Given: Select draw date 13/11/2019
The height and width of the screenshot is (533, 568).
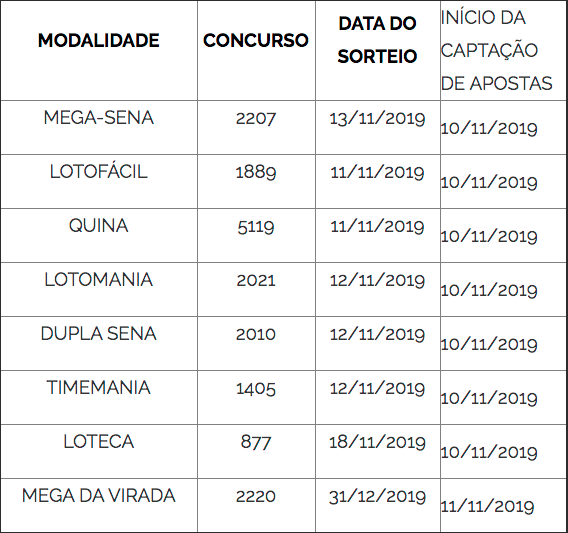Looking at the screenshot, I should 377,118.
